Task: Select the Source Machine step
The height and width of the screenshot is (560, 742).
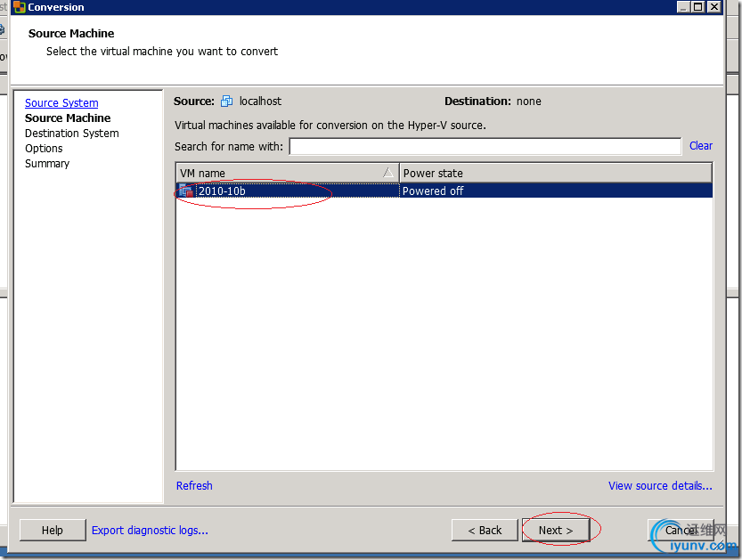Action: point(68,118)
